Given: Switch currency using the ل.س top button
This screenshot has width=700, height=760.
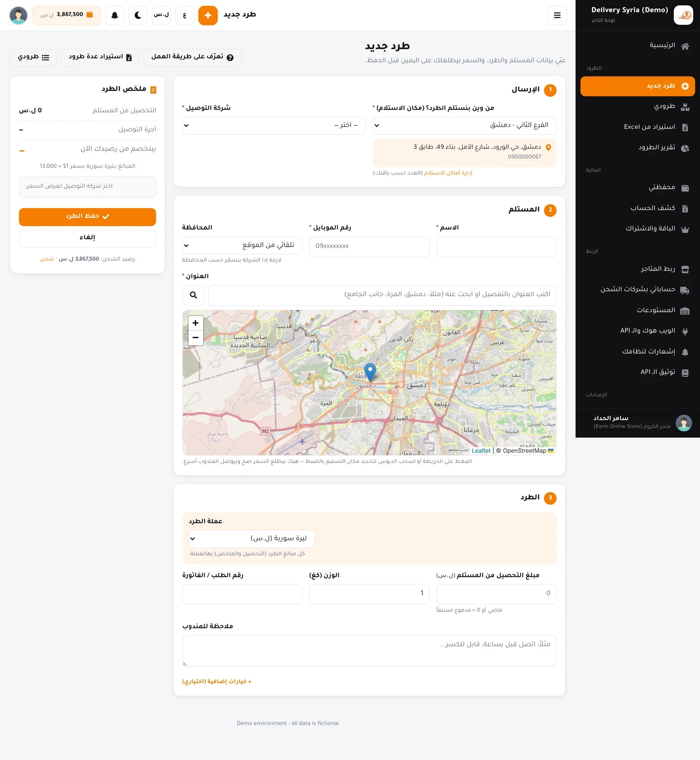Looking at the screenshot, I should [x=161, y=16].
